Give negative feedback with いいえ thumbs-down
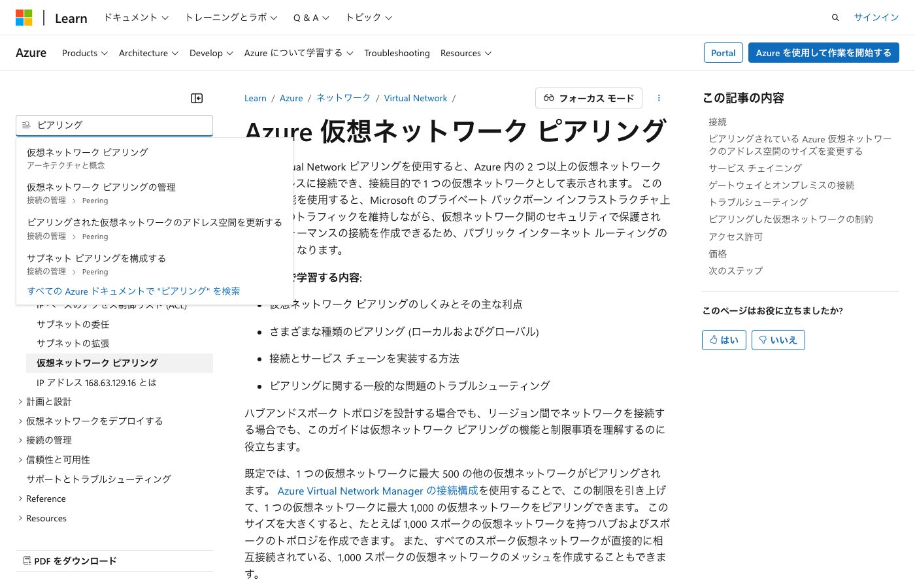The image size is (915, 588). [778, 340]
